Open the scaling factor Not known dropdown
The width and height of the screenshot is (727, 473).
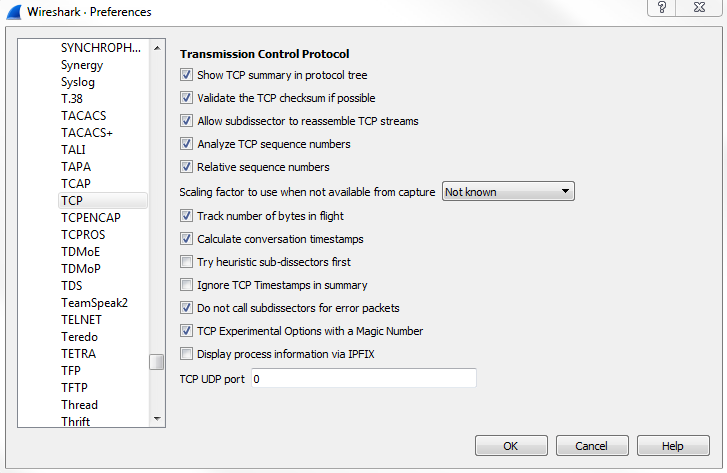pos(507,192)
